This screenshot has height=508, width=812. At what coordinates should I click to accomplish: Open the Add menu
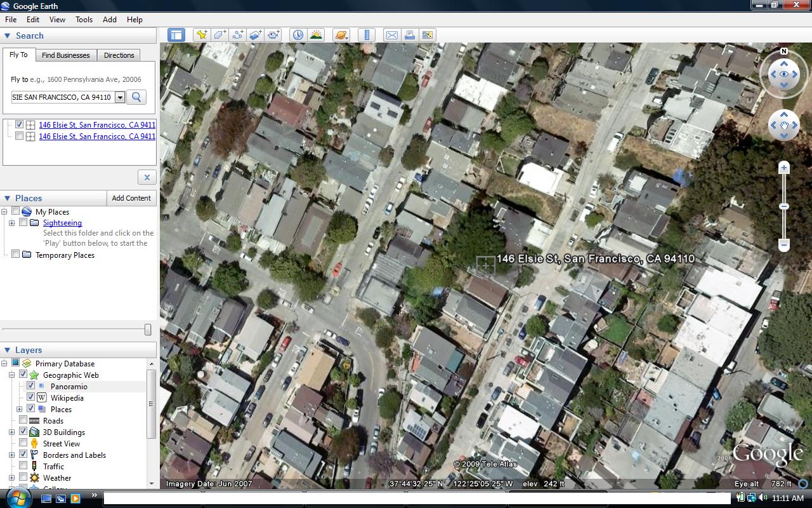tap(110, 20)
